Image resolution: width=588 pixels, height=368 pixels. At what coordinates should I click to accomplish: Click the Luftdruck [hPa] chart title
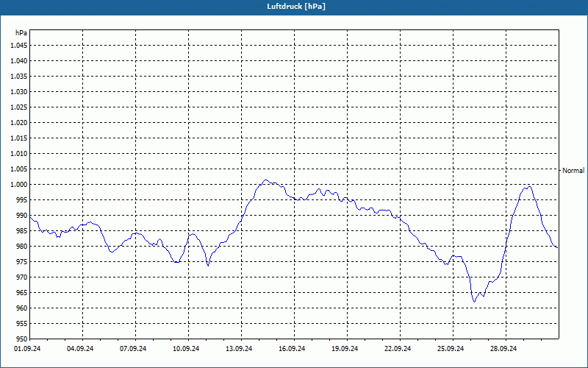tap(296, 7)
